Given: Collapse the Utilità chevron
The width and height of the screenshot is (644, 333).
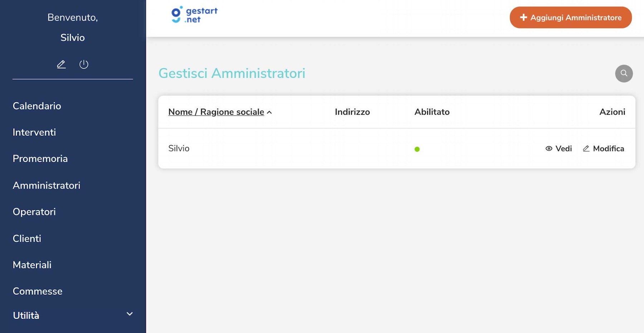Looking at the screenshot, I should tap(130, 314).
